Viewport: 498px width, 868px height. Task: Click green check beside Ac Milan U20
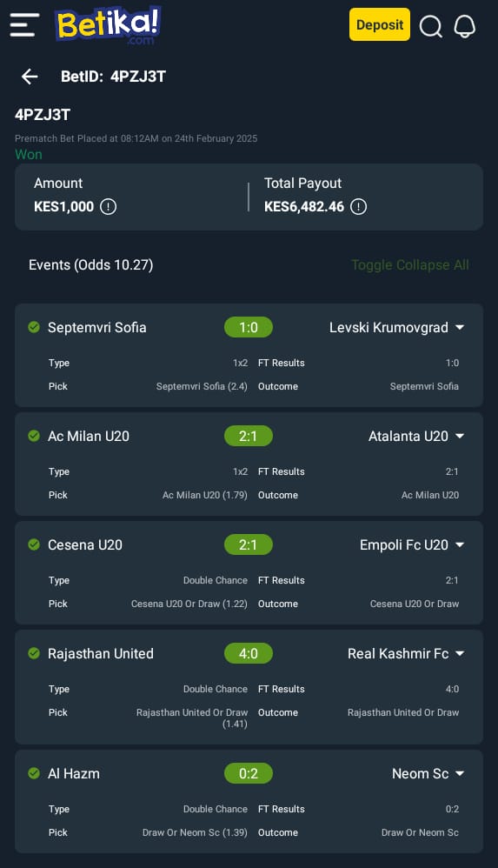coord(34,437)
